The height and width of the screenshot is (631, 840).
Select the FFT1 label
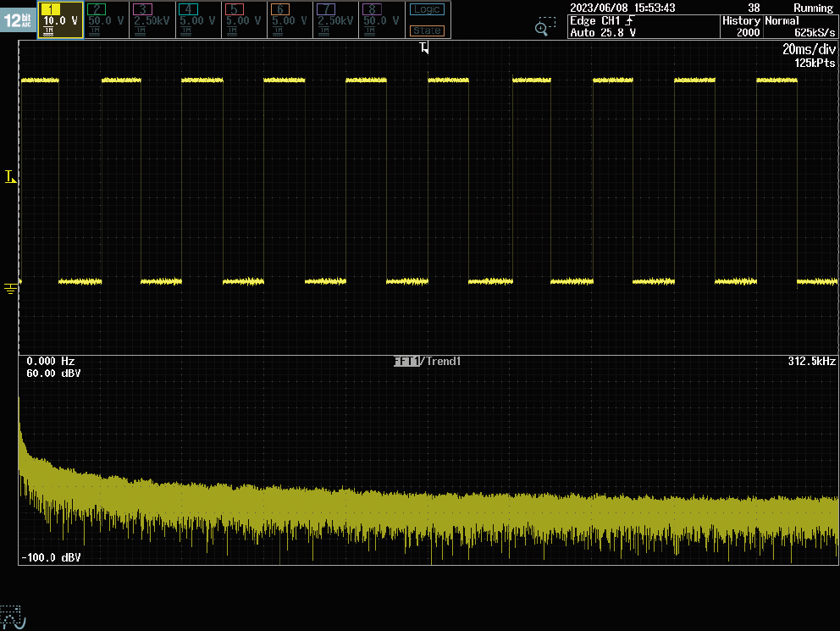click(406, 361)
